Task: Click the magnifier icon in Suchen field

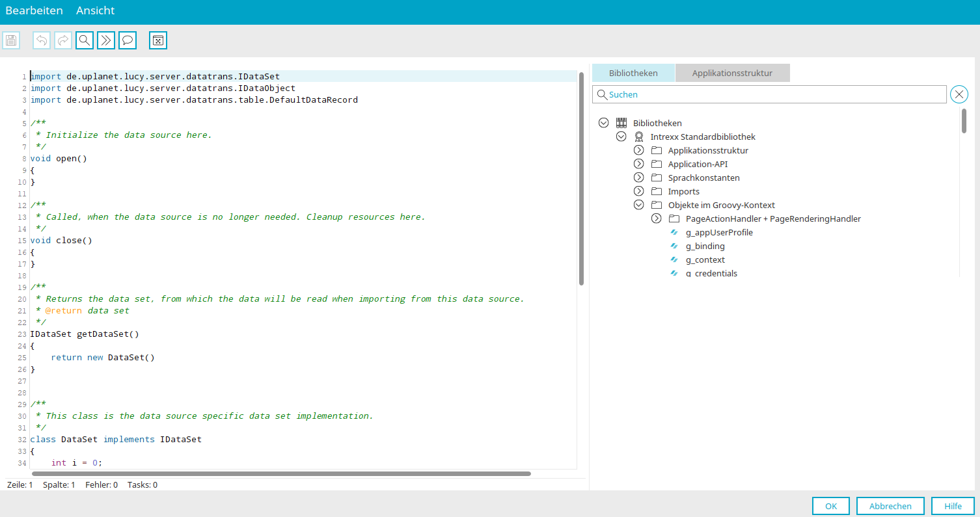Action: click(x=602, y=94)
